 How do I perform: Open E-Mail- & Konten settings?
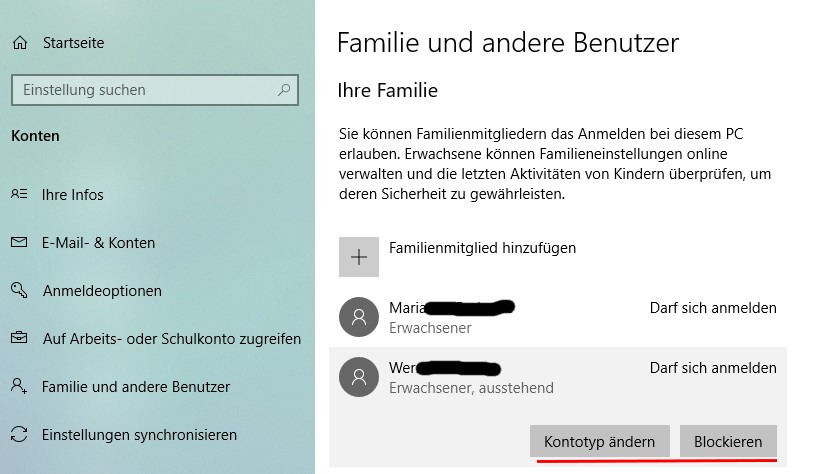point(98,243)
